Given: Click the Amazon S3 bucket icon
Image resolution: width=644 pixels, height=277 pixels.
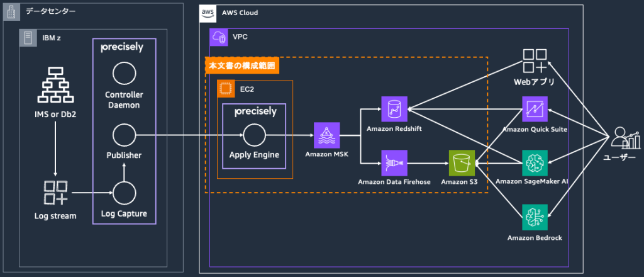Looking at the screenshot, I should point(462,163).
